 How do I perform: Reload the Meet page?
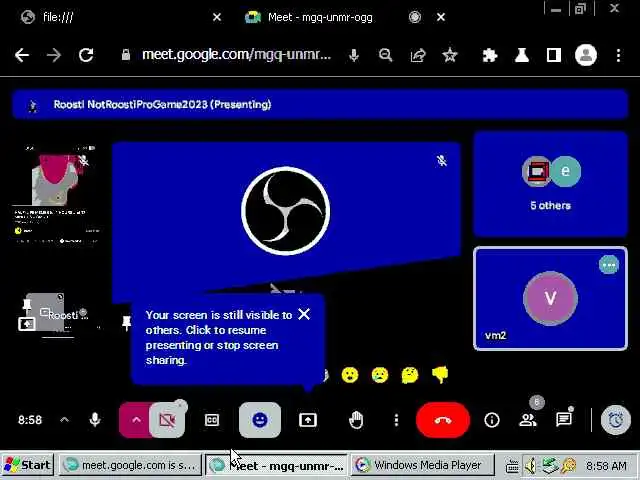pyautogui.click(x=86, y=55)
